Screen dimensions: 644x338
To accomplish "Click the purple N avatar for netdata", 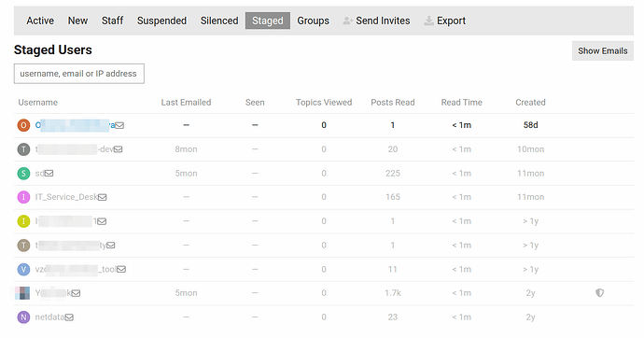I will [x=23, y=317].
